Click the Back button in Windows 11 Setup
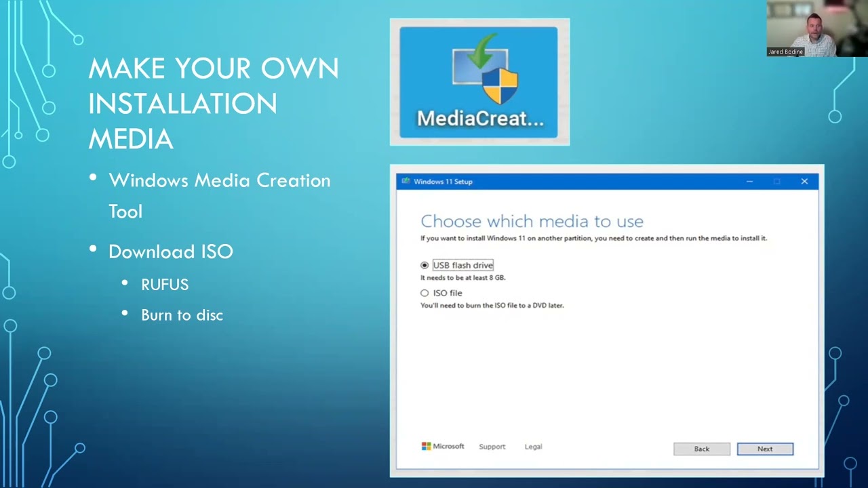Screen dimensions: 868x488 [x=702, y=449]
